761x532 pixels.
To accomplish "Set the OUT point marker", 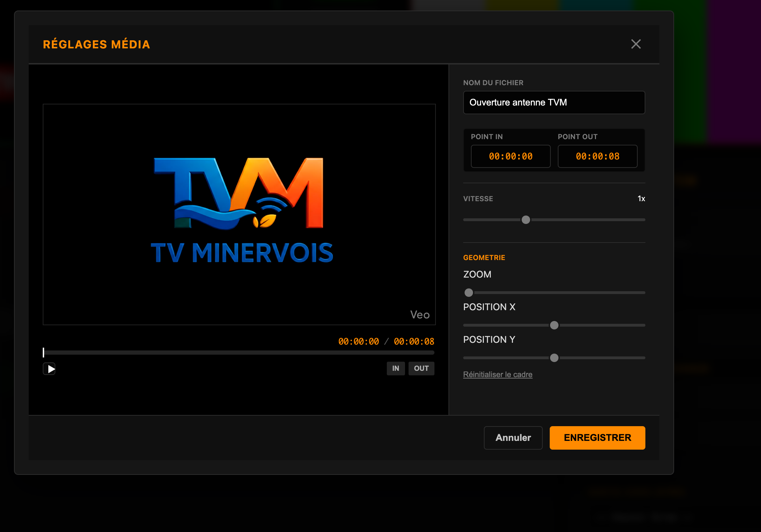I will pyautogui.click(x=421, y=368).
